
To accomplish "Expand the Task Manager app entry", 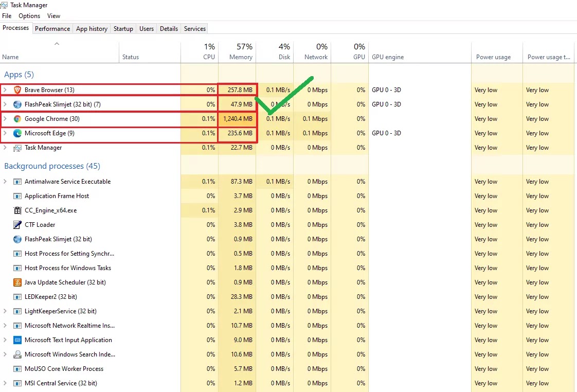I will (5, 148).
